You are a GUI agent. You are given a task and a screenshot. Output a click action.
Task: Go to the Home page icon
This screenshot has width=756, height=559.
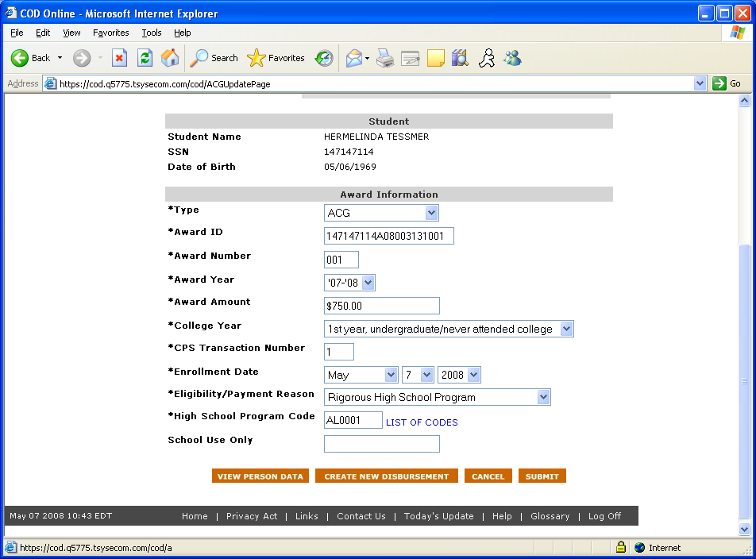170,58
